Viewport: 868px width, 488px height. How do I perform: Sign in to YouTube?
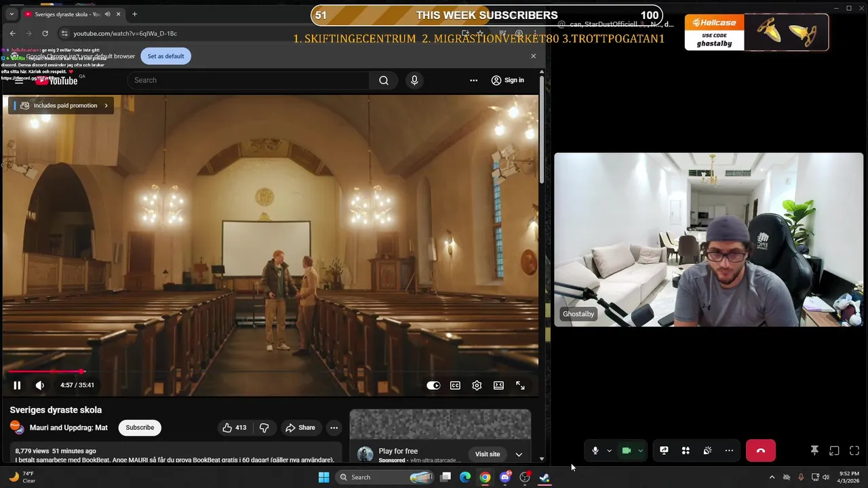click(x=507, y=80)
